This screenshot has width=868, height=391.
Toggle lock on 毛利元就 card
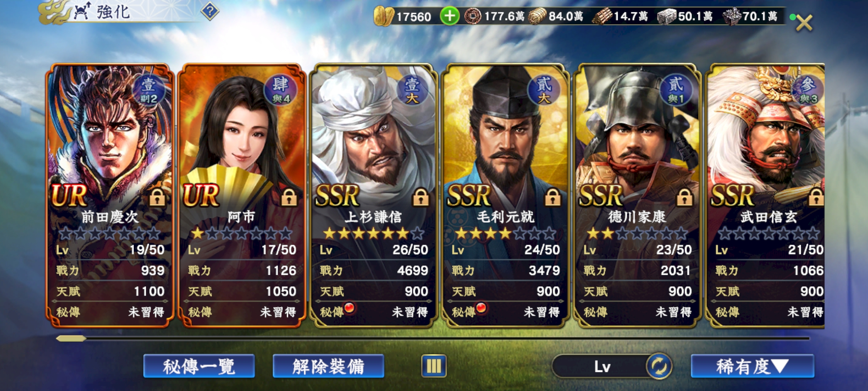tap(553, 197)
